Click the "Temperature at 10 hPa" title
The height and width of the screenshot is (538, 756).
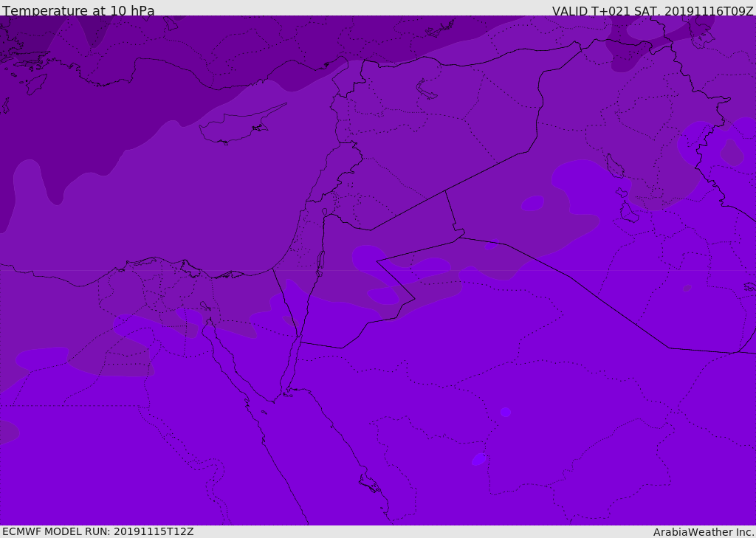pos(78,10)
